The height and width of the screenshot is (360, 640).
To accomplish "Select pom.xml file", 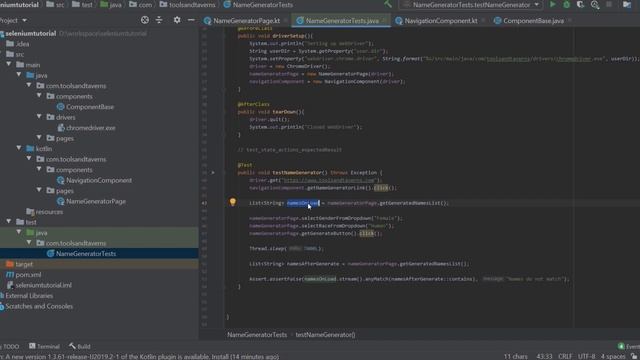I will coord(28,275).
